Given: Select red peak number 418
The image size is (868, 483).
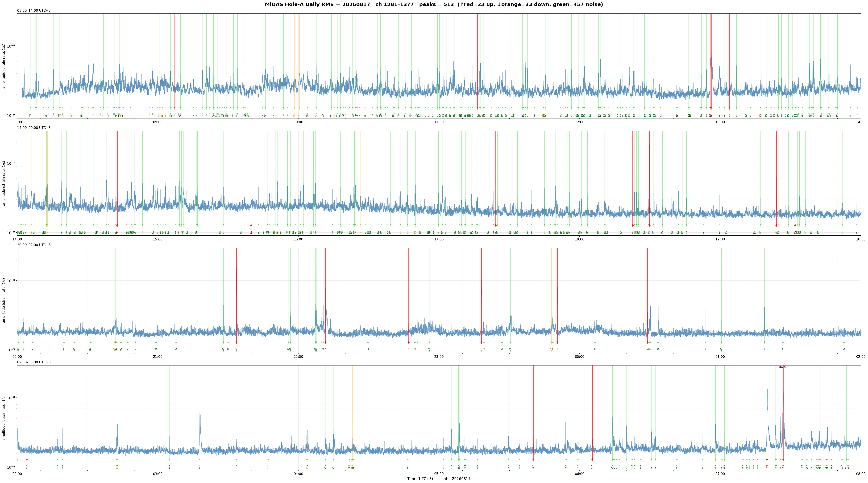Looking at the screenshot, I should point(482,350).
